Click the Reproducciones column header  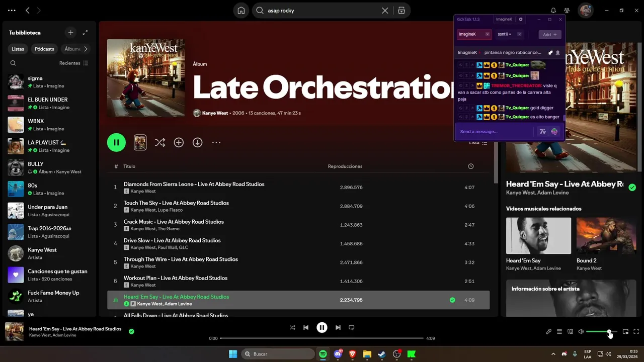(x=345, y=166)
